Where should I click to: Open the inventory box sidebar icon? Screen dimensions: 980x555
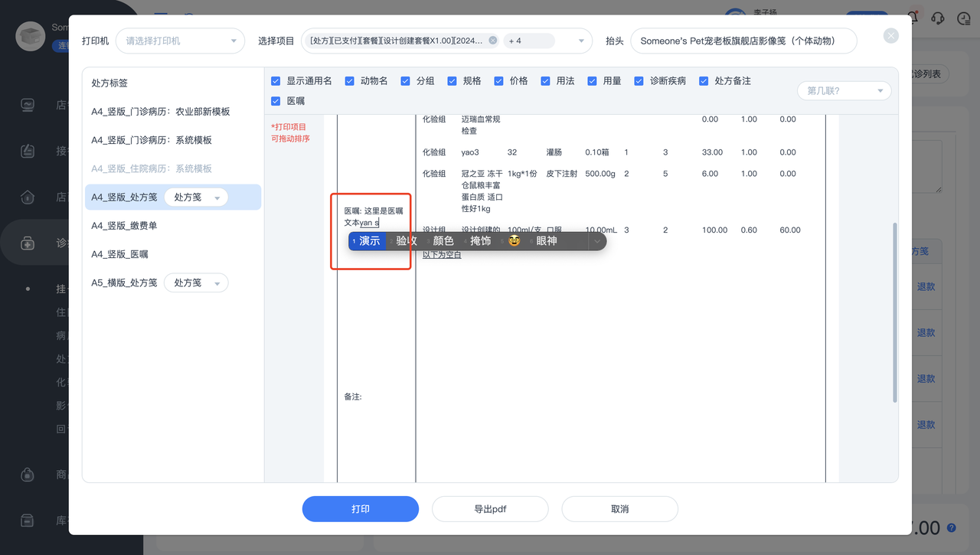point(28,521)
